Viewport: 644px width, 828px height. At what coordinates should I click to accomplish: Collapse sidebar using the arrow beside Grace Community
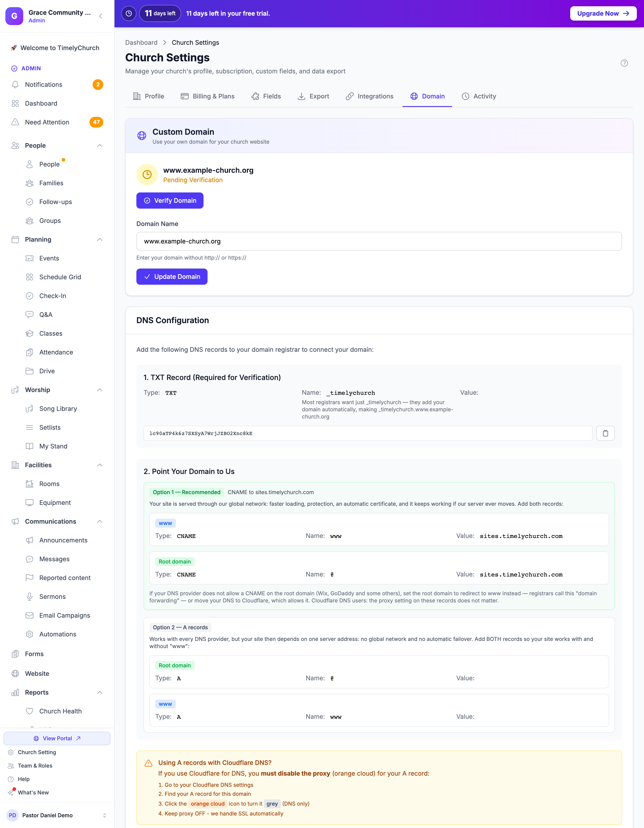pos(101,16)
